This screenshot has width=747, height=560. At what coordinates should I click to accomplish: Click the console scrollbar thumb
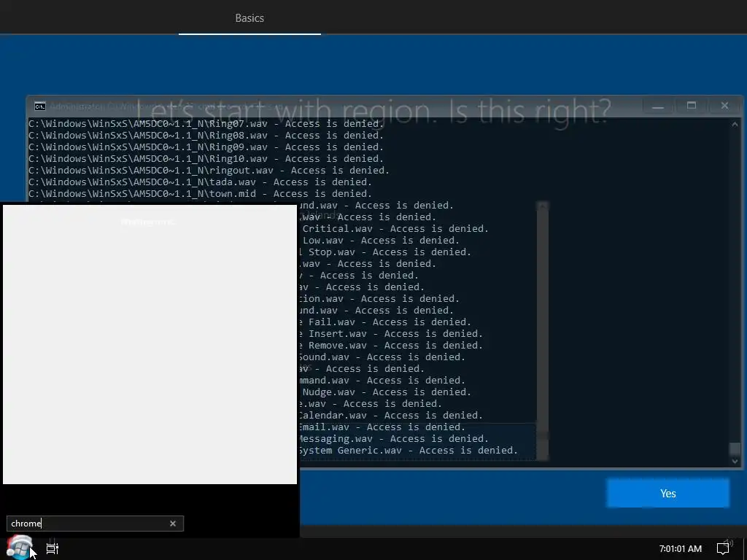click(x=735, y=448)
